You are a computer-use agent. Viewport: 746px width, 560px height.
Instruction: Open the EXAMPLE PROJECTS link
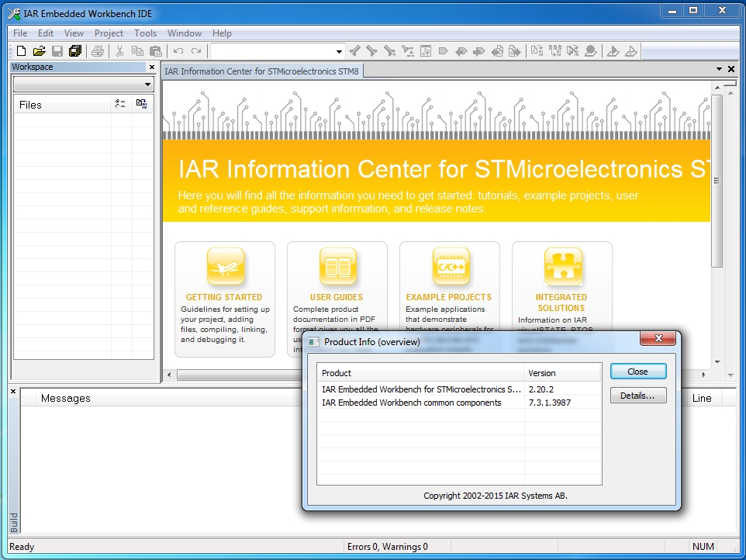[449, 297]
